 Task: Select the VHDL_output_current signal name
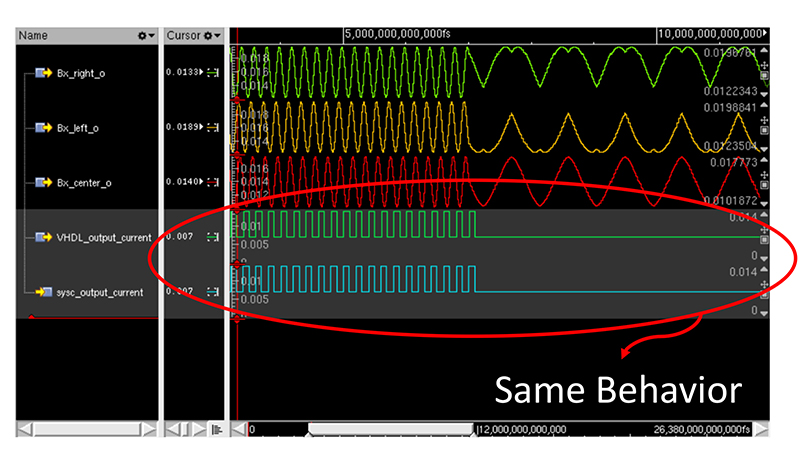(x=104, y=237)
